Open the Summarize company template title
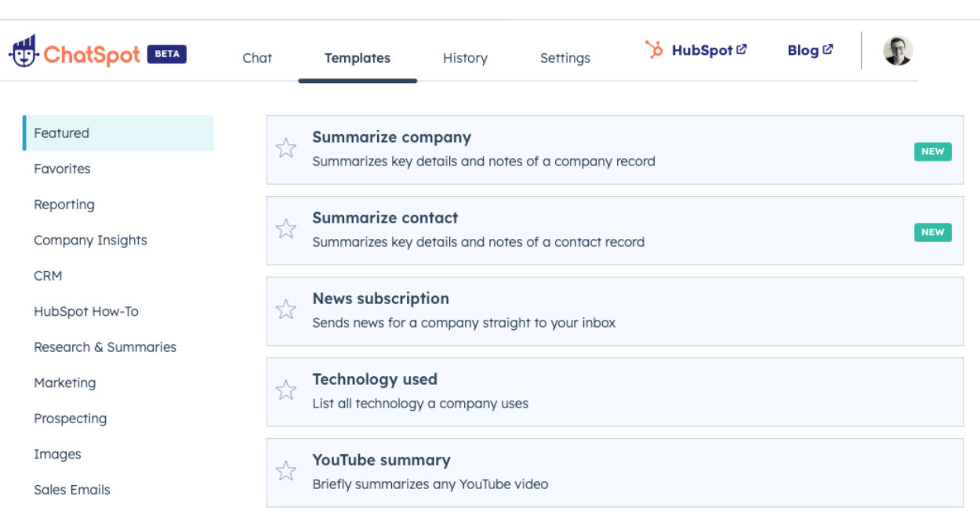This screenshot has height=529, width=980. [x=392, y=137]
